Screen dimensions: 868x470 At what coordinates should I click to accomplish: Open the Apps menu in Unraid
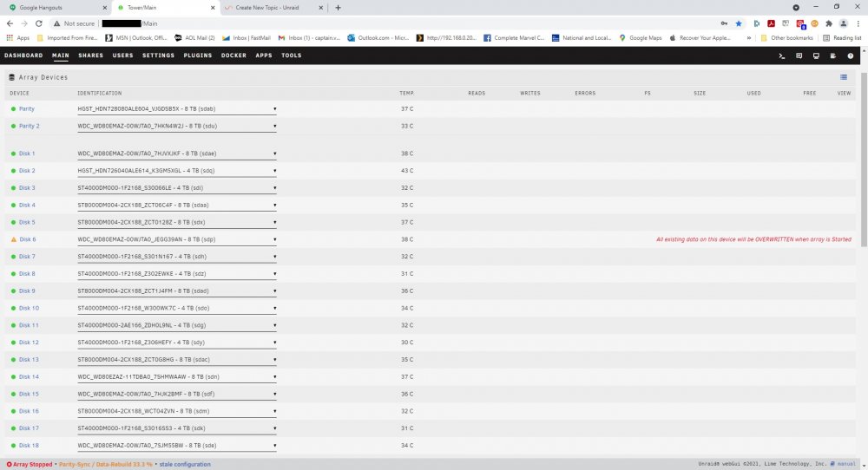point(264,55)
